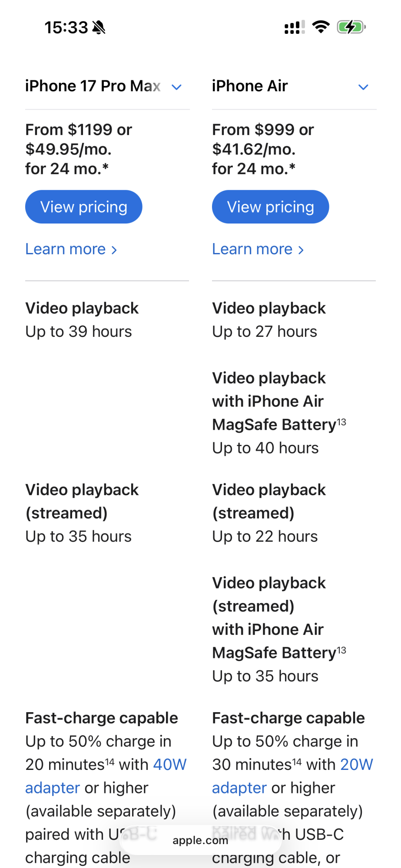The image size is (401, 868).
Task: Tap the apple.com address bar
Action: (200, 841)
